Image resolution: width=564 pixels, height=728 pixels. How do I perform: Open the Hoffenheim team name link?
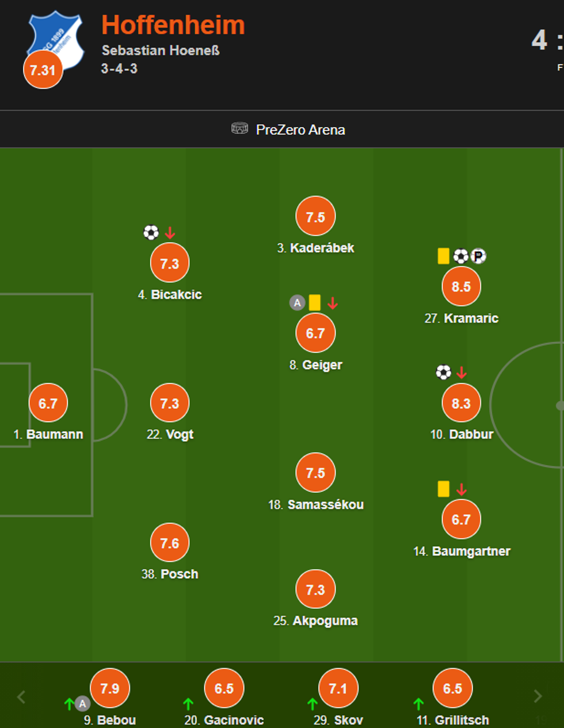(x=173, y=25)
